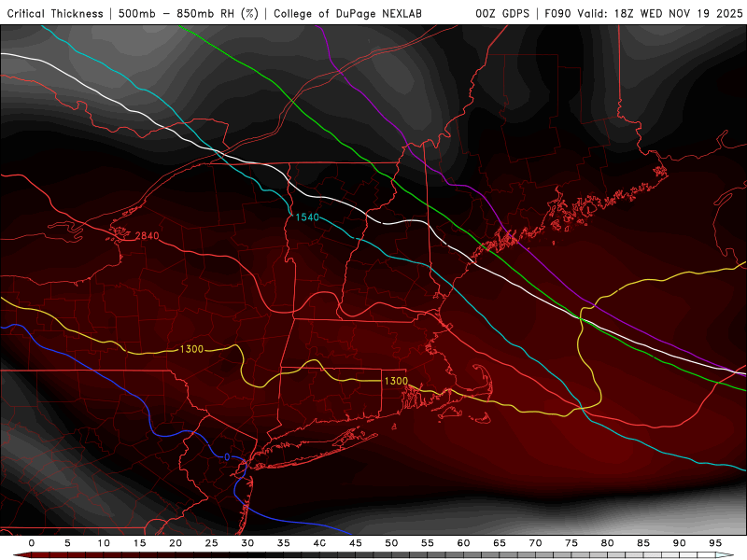Click the yellow '1300' label near Rhode Island

click(396, 381)
